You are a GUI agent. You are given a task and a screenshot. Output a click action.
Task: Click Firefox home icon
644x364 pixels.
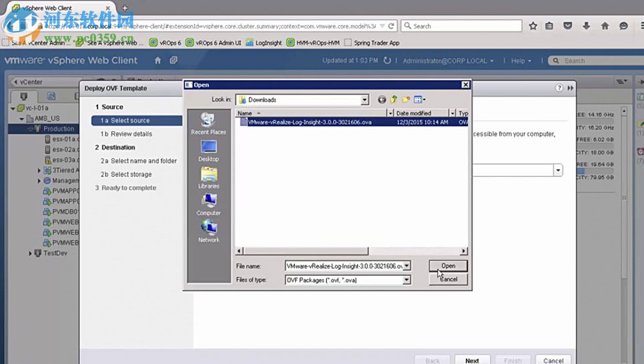605,26
